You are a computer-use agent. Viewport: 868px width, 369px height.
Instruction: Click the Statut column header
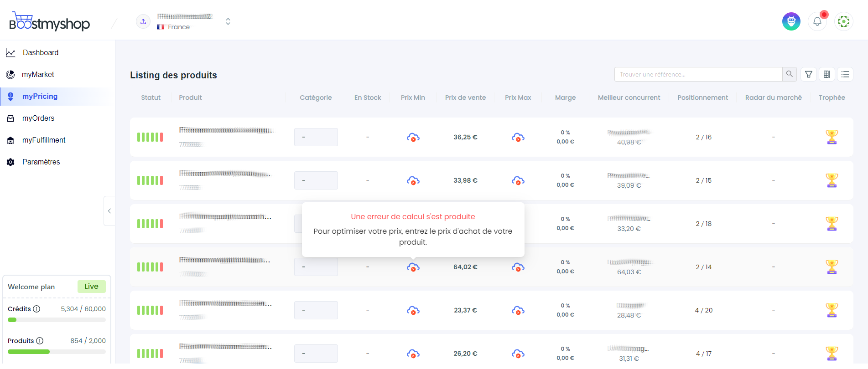(151, 97)
